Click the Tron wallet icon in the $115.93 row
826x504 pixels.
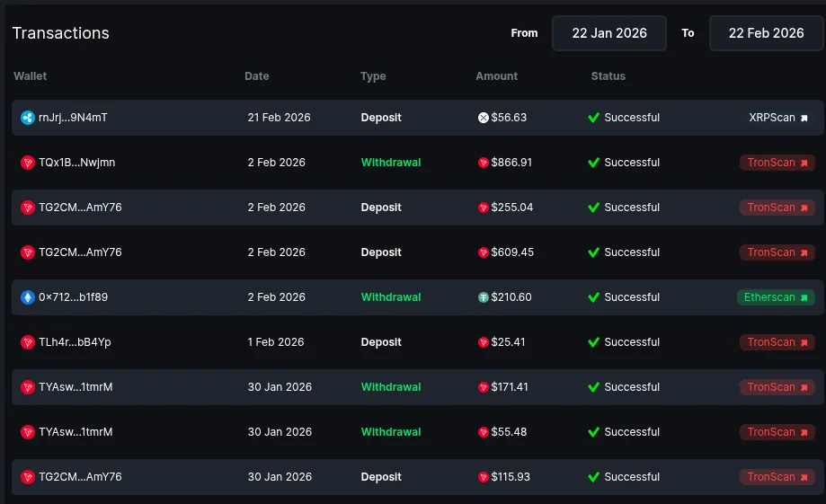pyautogui.click(x=28, y=477)
